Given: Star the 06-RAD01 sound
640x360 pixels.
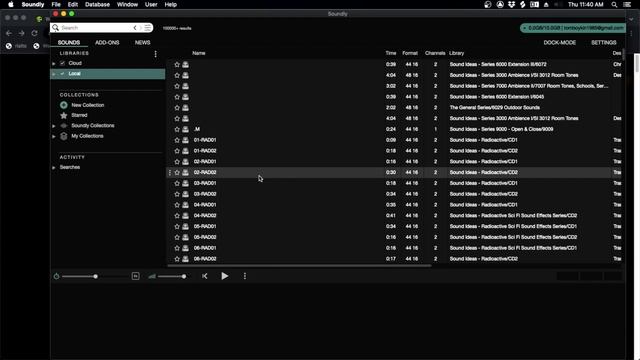Looking at the screenshot, I should pyautogui.click(x=177, y=248).
